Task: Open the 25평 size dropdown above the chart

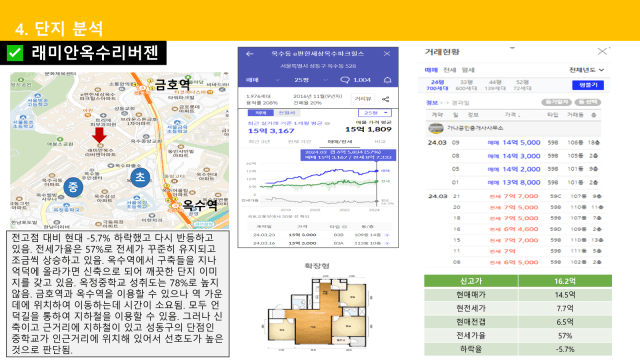Action: [x=375, y=113]
